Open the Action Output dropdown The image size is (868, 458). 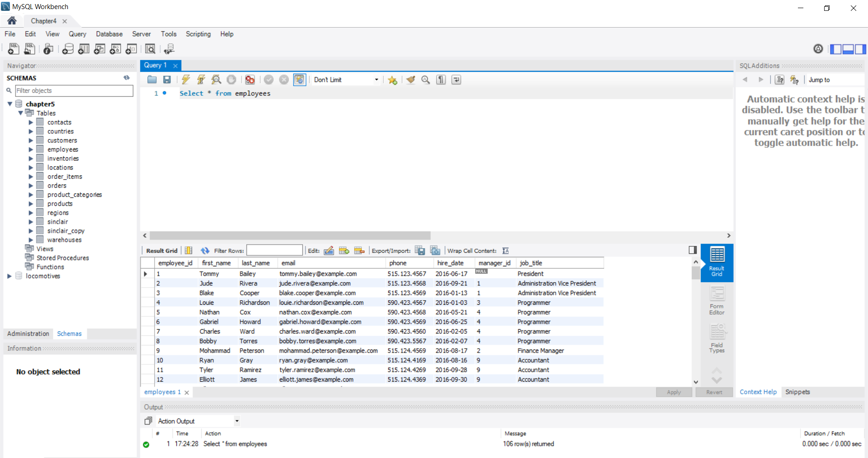click(198, 421)
